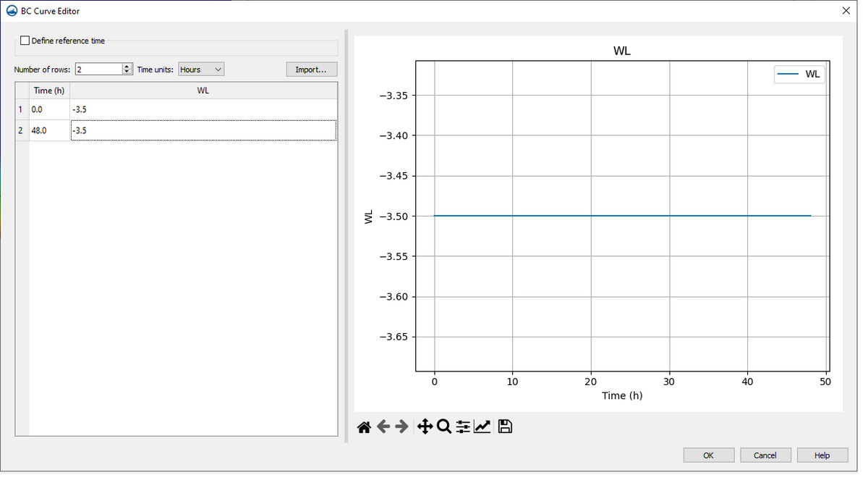The height and width of the screenshot is (480, 868).
Task: Dismiss the dialog with Cancel
Action: click(x=765, y=455)
